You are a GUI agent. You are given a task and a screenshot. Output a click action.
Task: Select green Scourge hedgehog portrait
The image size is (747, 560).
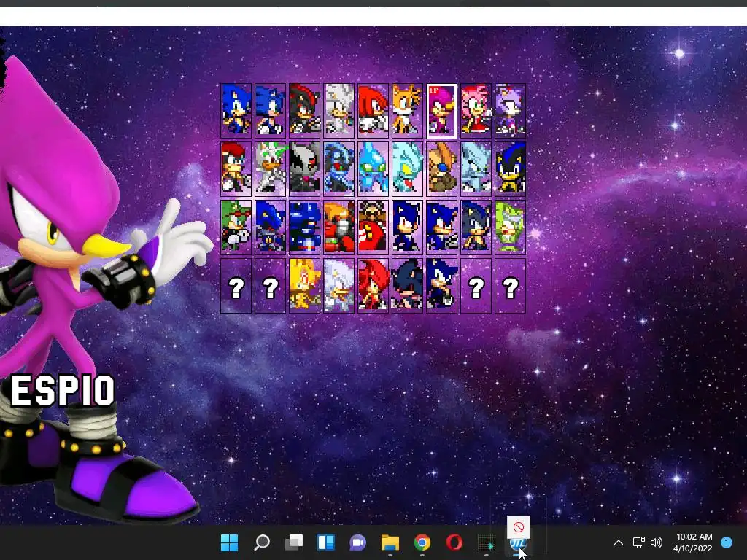[236, 227]
